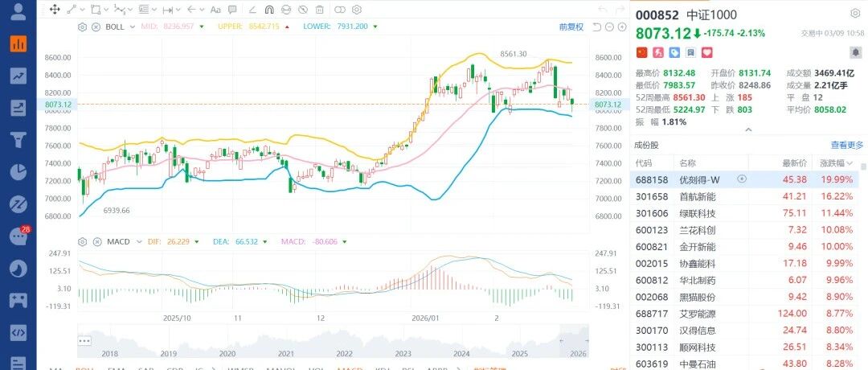
Task: Open the orange quotes chart sidebar icon
Action: point(18,43)
